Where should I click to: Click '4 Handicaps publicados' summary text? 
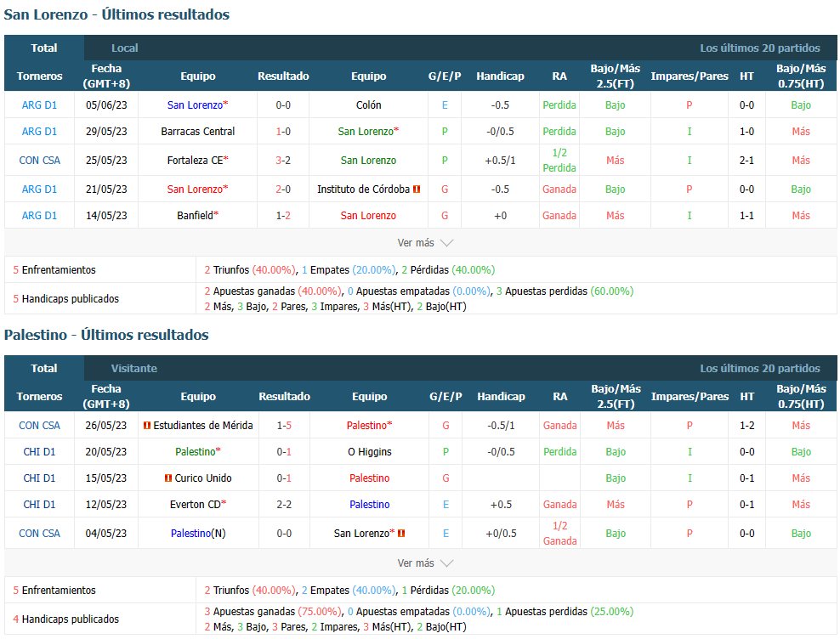[x=66, y=619]
